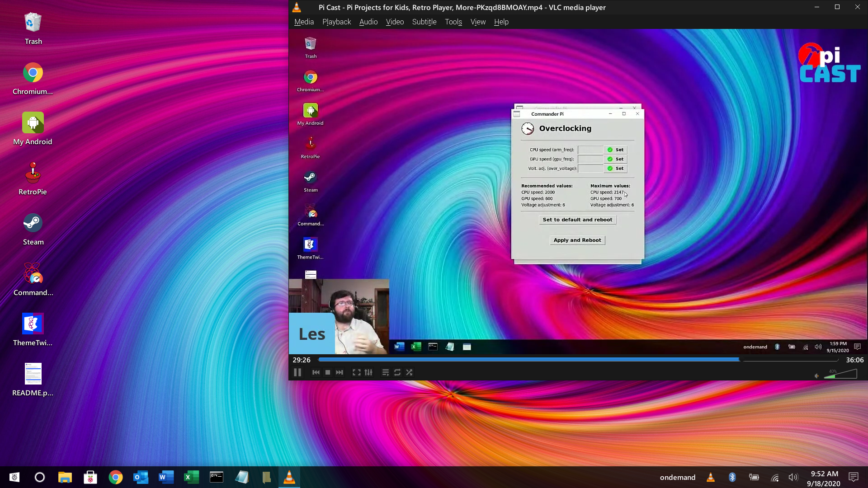The width and height of the screenshot is (868, 488).
Task: Open the Subtitle menu
Action: tap(424, 22)
